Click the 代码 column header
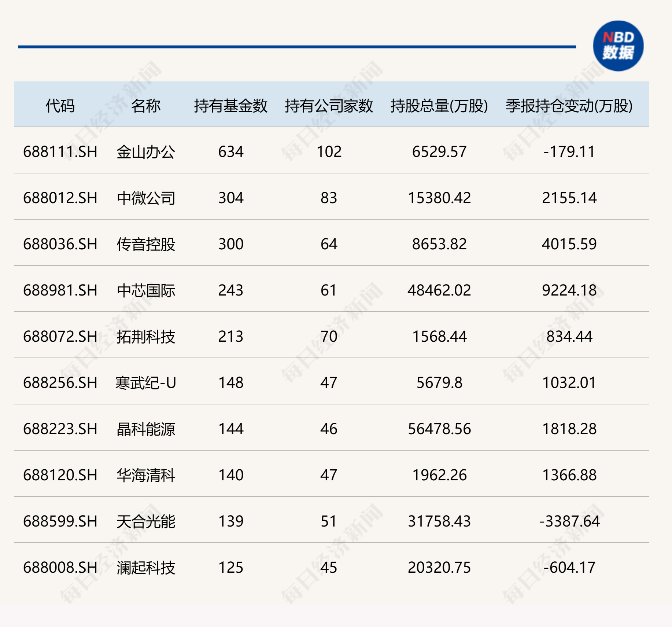Screen dimensions: 672x627 (60, 106)
